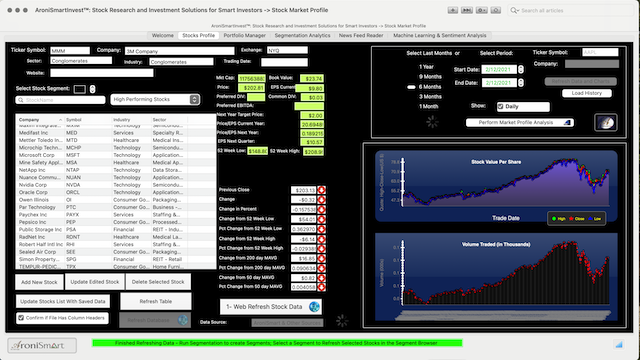This screenshot has height=360, width=640.
Task: Open the Portfolio Manager tab
Action: click(x=244, y=36)
